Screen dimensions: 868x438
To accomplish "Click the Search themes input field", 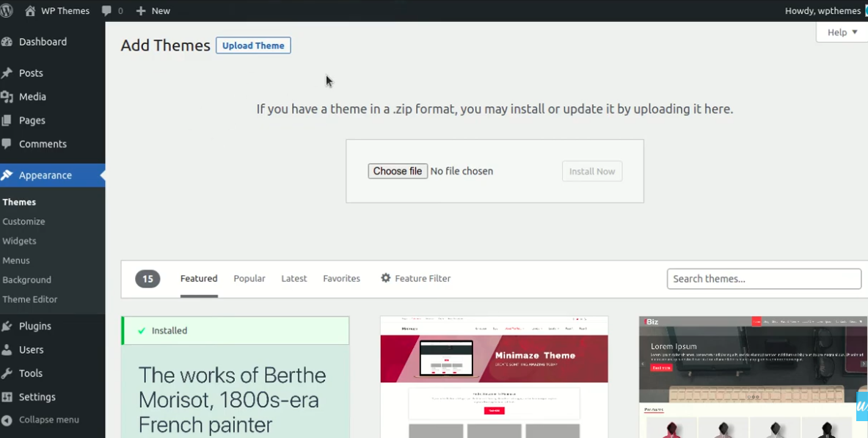I will [764, 279].
